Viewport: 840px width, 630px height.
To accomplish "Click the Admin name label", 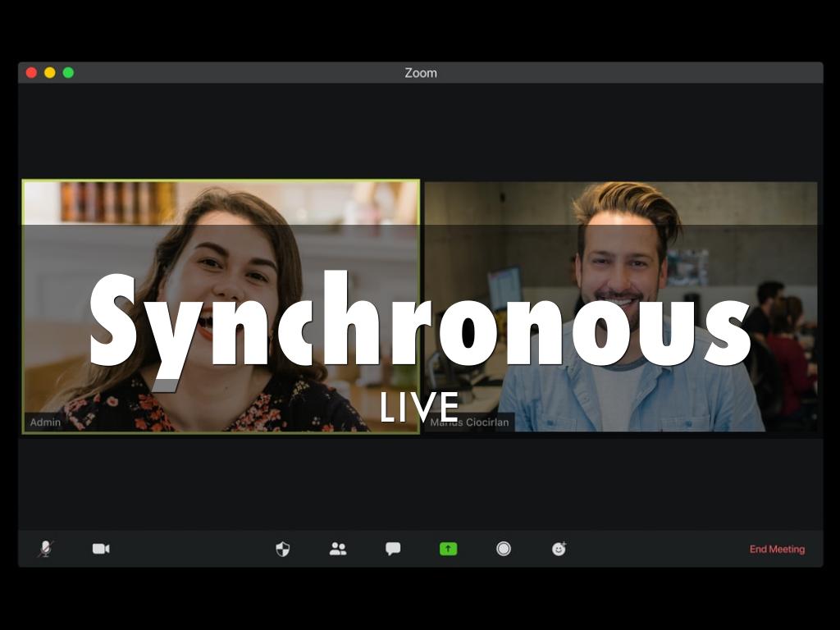I will coord(45,422).
